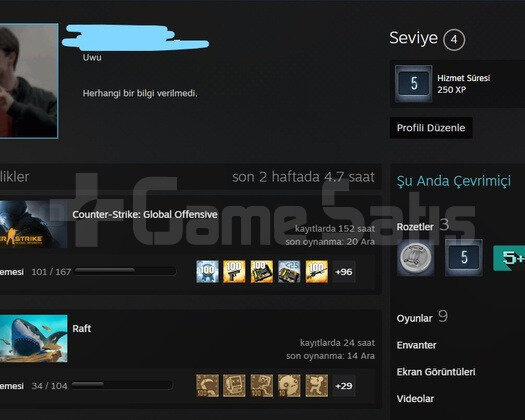Click 'son oynanma: 14 Ara' text

click(330, 356)
